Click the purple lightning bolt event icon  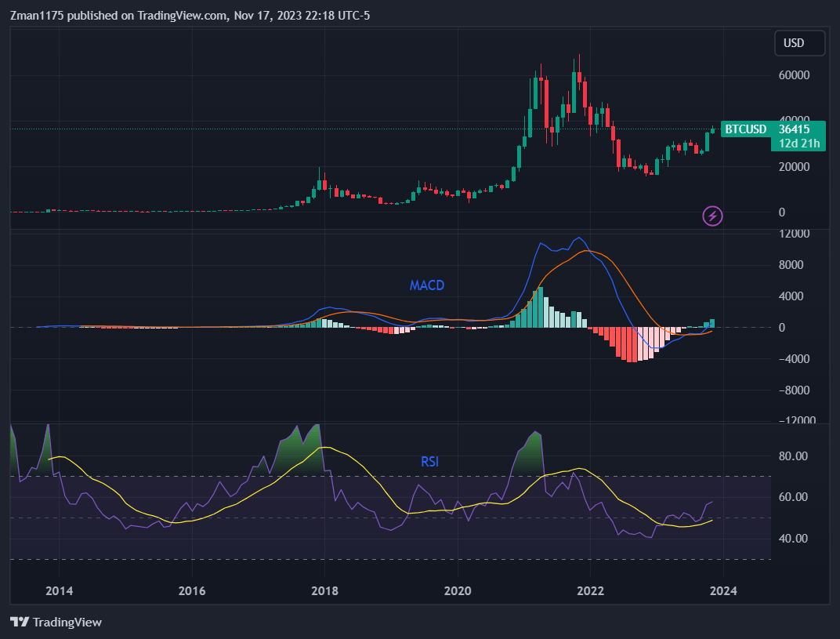[712, 216]
